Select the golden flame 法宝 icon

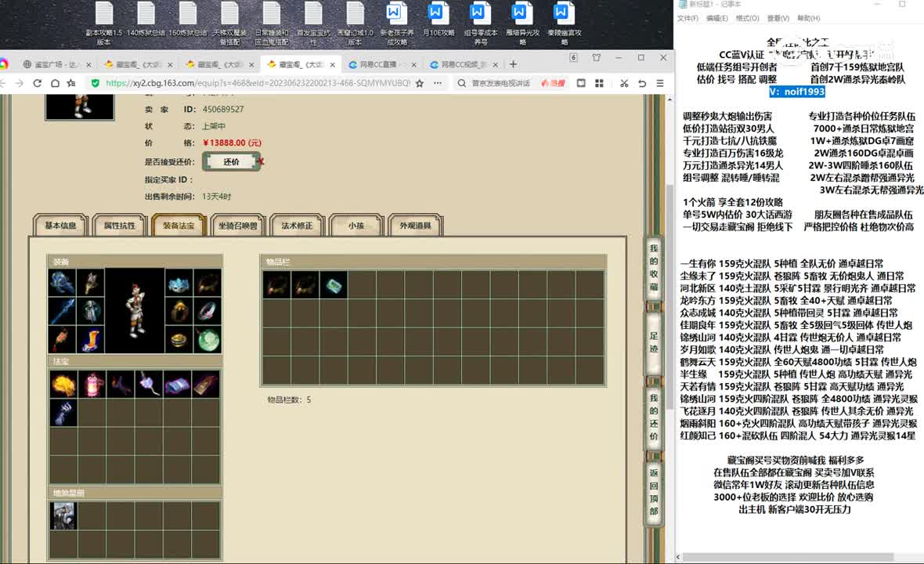(63, 384)
